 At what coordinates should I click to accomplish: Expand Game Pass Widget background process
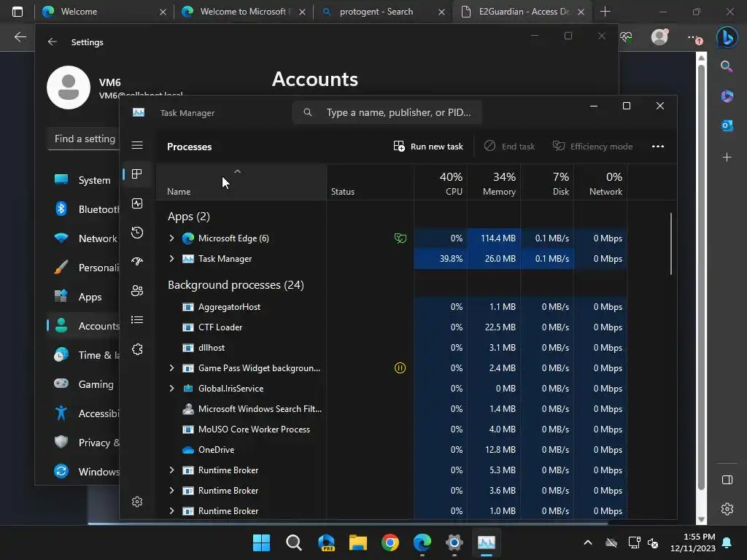171,368
